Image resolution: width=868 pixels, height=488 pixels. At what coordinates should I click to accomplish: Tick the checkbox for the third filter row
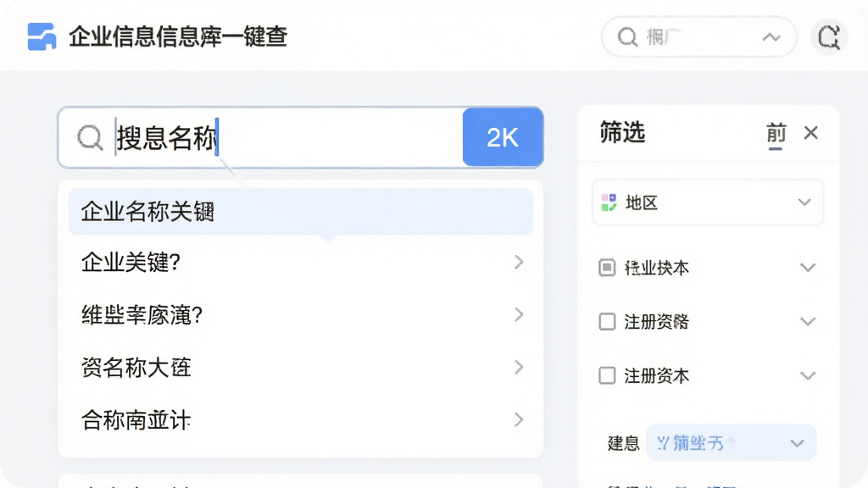click(x=607, y=321)
